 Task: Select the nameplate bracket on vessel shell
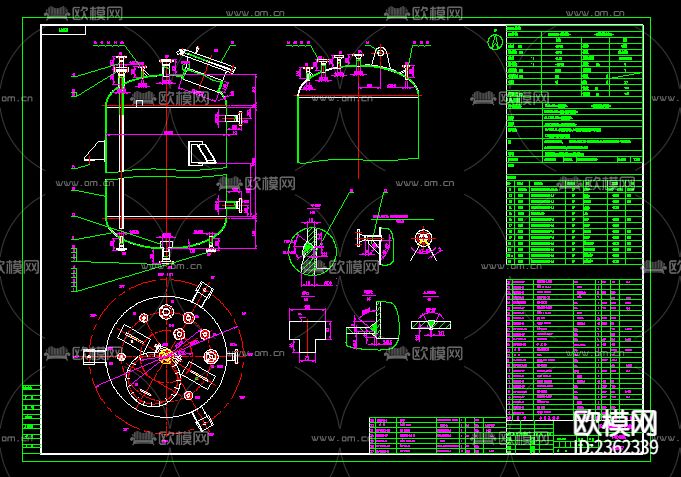[202, 153]
